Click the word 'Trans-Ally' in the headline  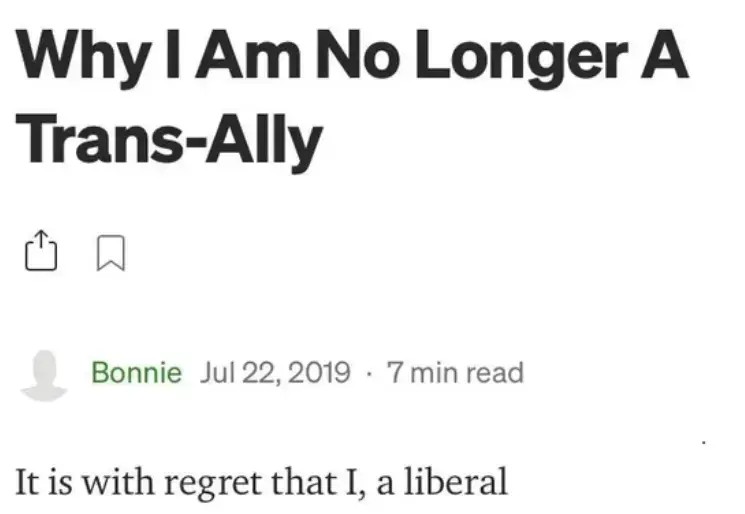[168, 141]
